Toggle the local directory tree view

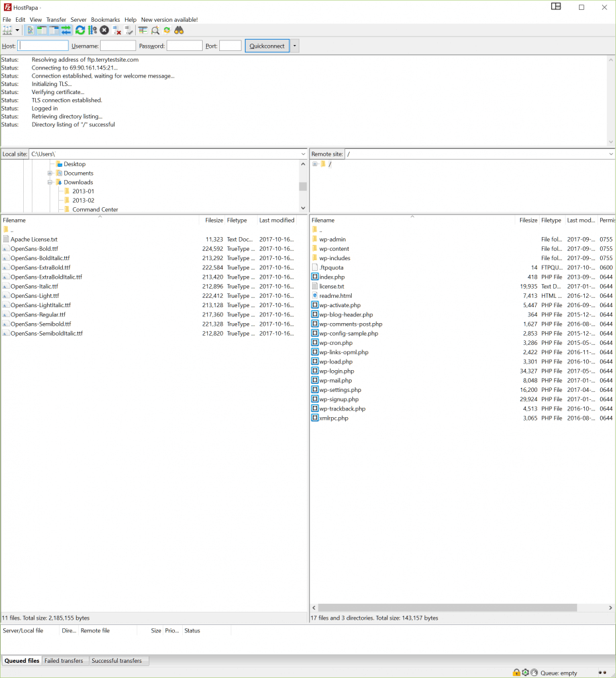click(40, 30)
